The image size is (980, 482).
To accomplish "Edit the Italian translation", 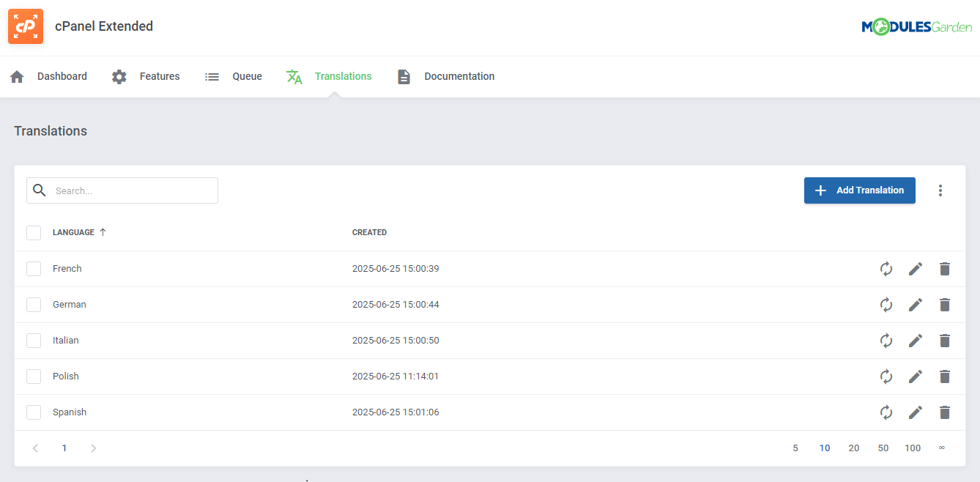I will pos(915,341).
